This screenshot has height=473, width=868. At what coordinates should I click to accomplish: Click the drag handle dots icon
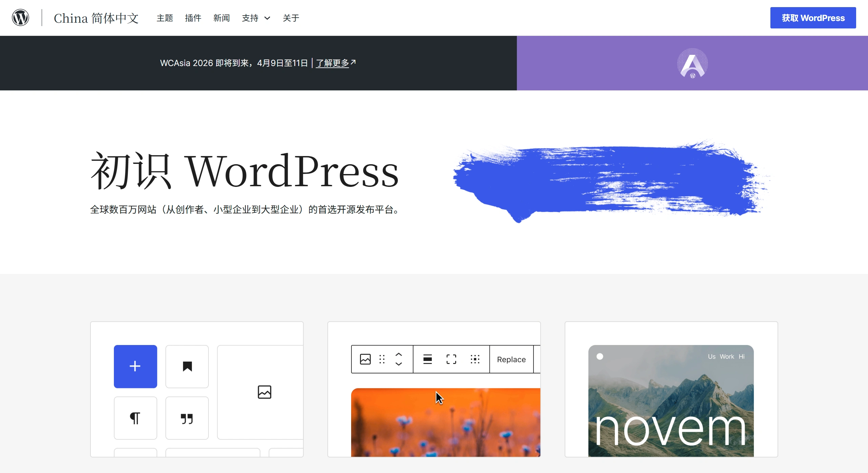(382, 359)
